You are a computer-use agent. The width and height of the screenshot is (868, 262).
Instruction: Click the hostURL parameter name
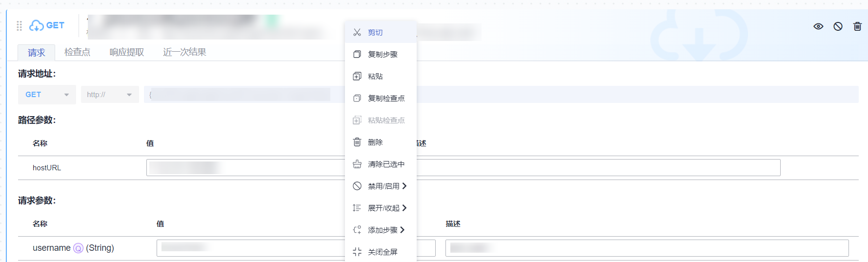[47, 168]
